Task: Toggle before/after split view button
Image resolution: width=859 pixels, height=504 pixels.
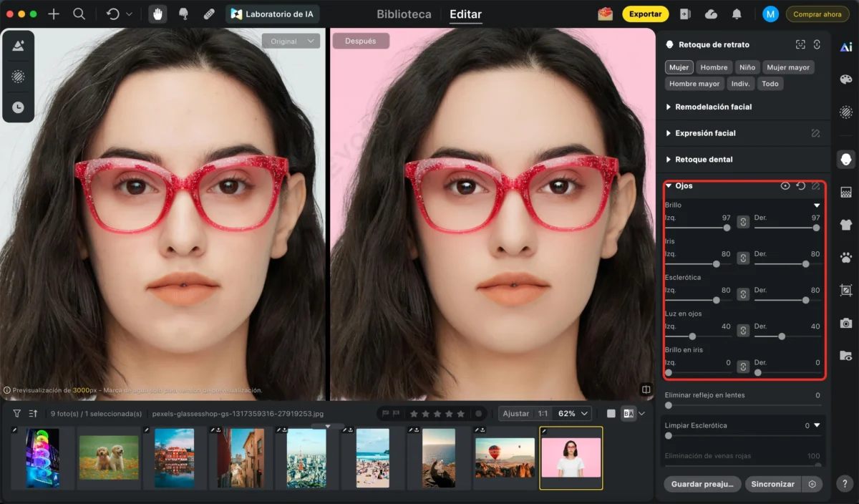Action: click(x=629, y=414)
